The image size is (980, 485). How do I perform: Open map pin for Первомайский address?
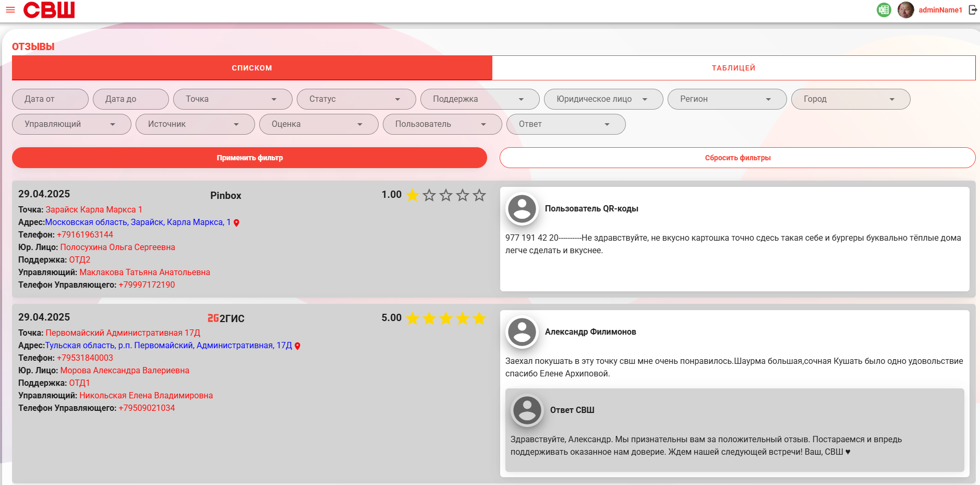click(297, 346)
